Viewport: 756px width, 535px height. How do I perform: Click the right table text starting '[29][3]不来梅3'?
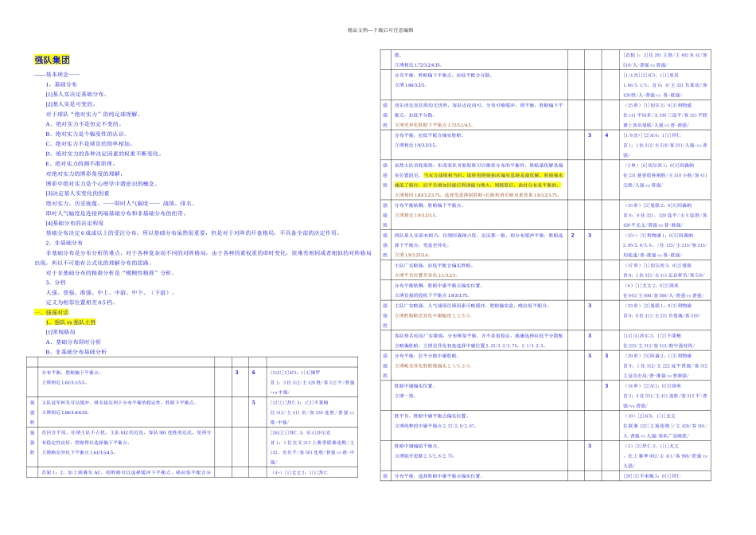coord(653,476)
